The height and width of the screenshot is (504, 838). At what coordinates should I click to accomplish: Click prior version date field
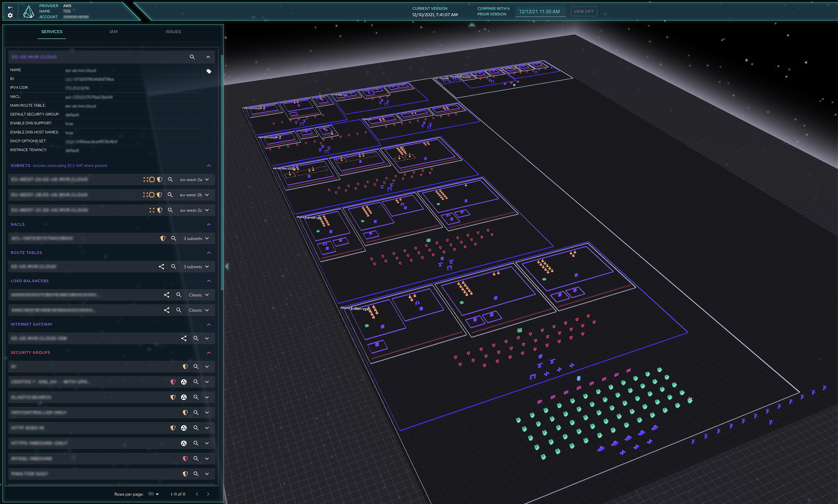pos(540,12)
